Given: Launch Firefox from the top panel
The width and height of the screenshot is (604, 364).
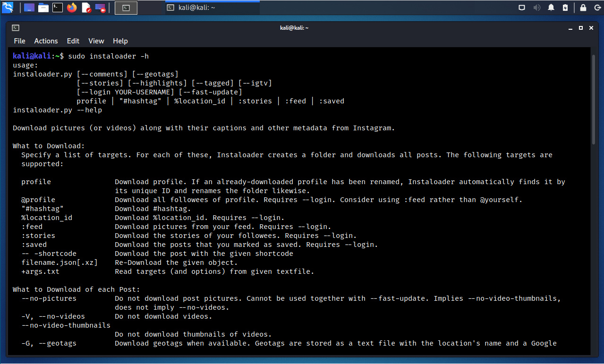Looking at the screenshot, I should pyautogui.click(x=72, y=8).
